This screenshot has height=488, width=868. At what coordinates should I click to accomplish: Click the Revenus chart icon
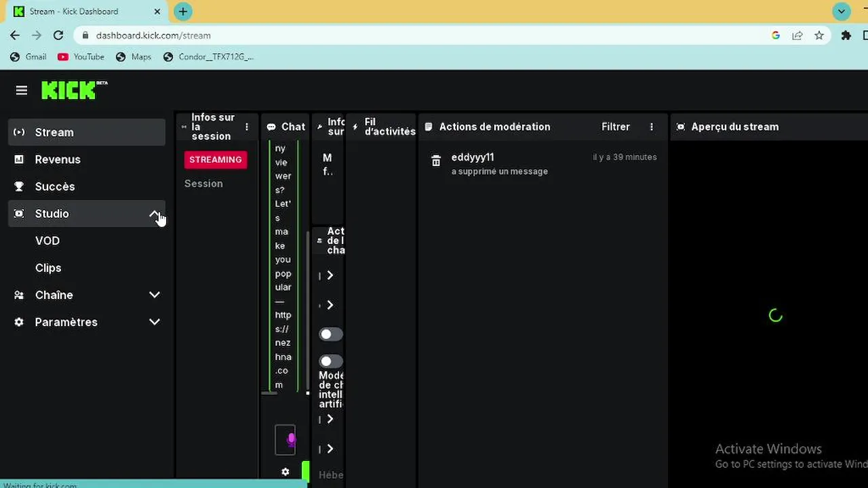tap(19, 159)
